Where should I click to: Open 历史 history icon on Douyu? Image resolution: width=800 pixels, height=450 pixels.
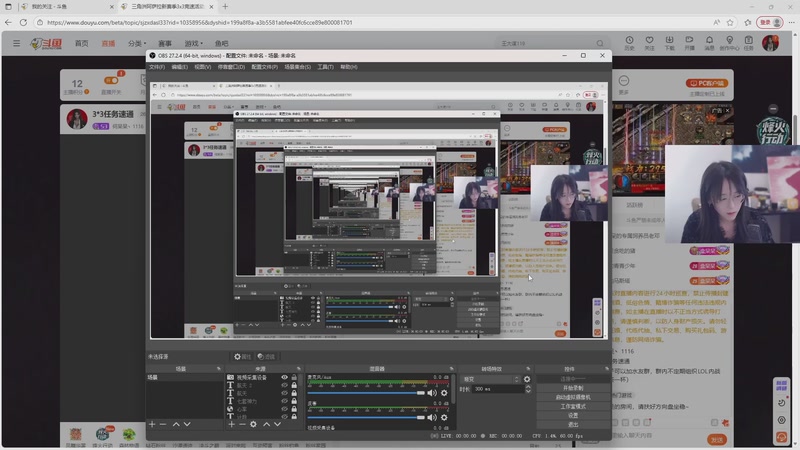coord(630,43)
